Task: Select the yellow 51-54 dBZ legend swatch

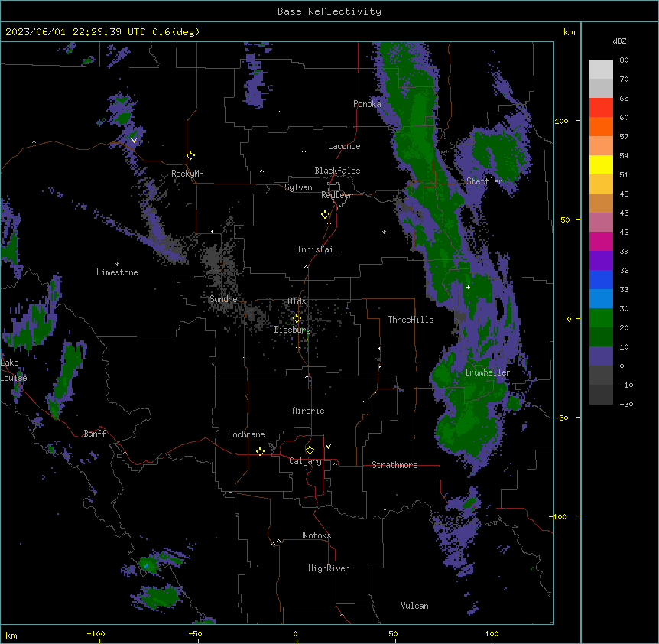Action: [601, 164]
